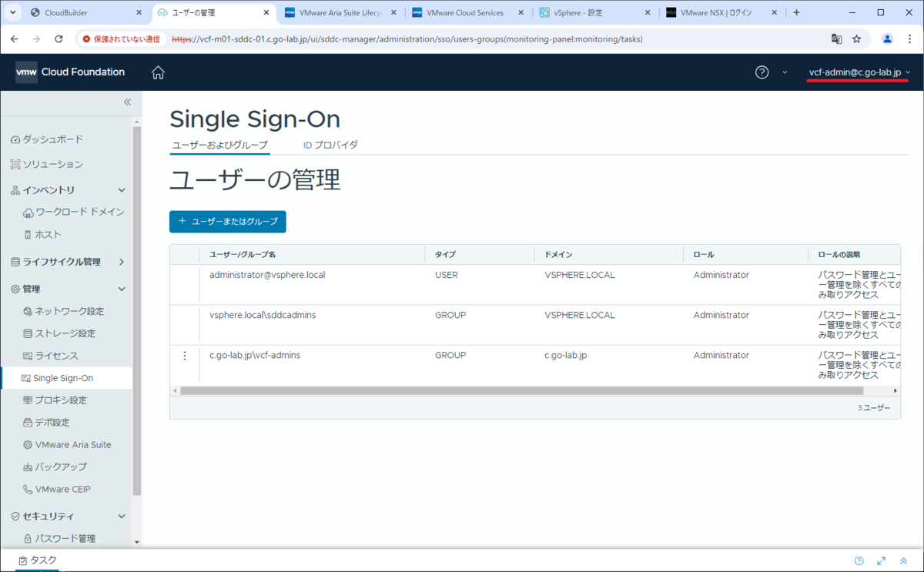
Task: Click the translate page icon in address bar
Action: coord(836,38)
